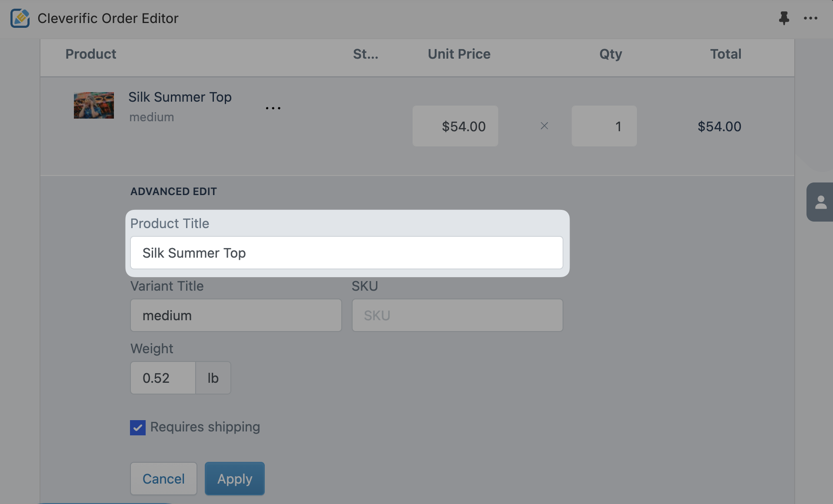Apply the advanced edit changes
The width and height of the screenshot is (833, 504).
click(x=235, y=478)
